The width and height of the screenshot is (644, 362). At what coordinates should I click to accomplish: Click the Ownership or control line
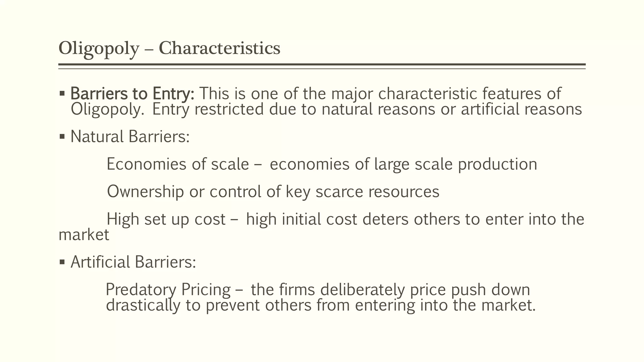(x=273, y=192)
